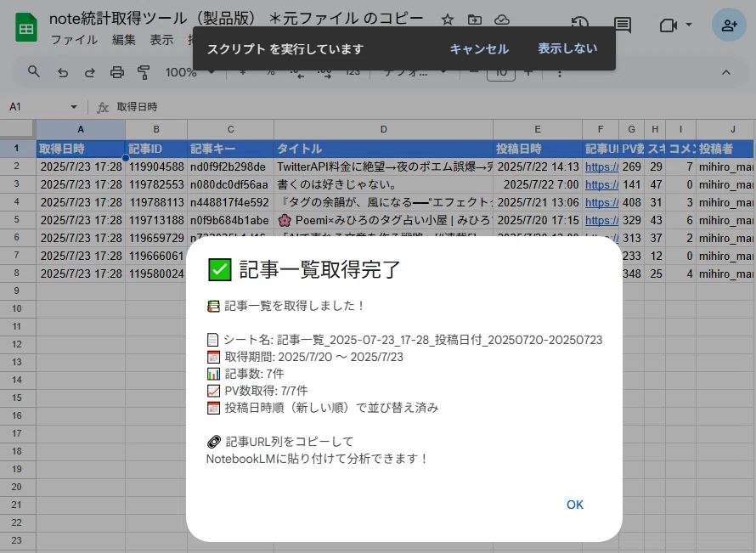Select the PV value 408 cell
This screenshot has width=756, height=553.
pyautogui.click(x=632, y=202)
